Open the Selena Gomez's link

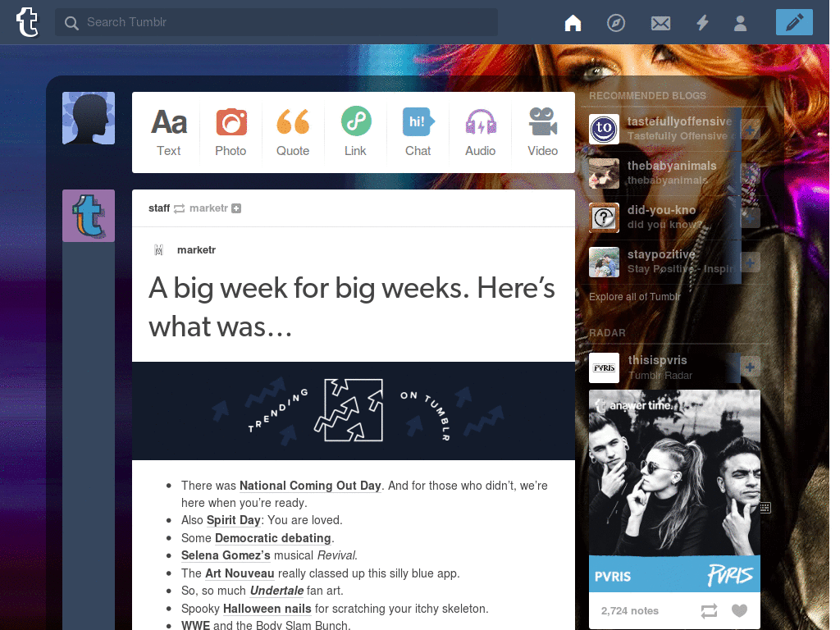(x=226, y=555)
